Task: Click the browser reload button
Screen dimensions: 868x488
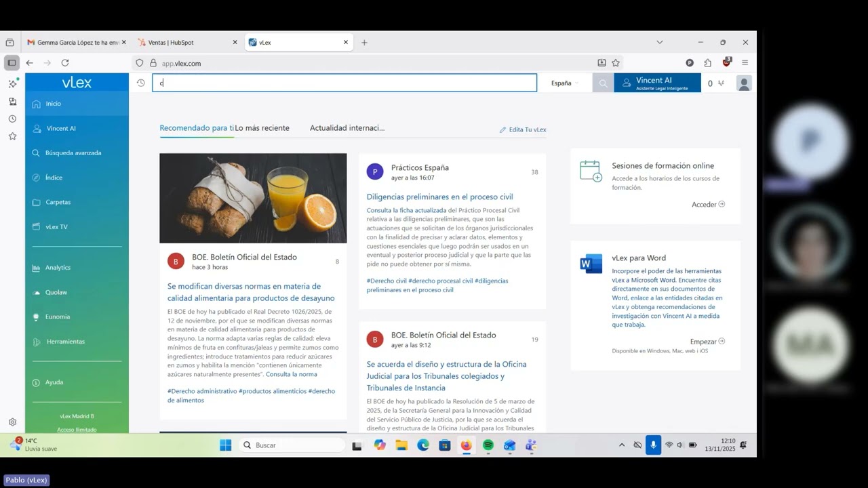Action: pos(65,63)
